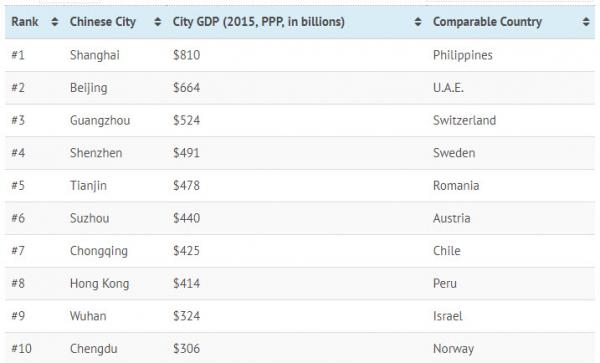Click the Austria entry beside Suzhou
This screenshot has width=600, height=363.
pos(452,218)
